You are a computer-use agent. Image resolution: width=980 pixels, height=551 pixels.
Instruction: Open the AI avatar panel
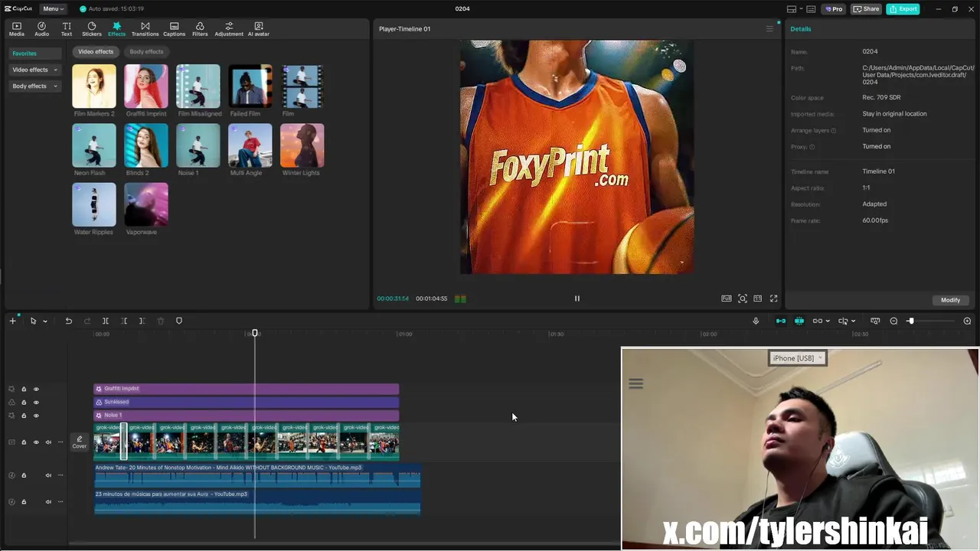259,29
